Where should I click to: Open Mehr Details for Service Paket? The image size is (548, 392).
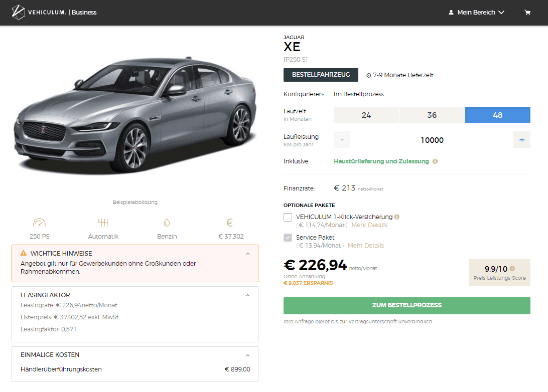coord(365,246)
